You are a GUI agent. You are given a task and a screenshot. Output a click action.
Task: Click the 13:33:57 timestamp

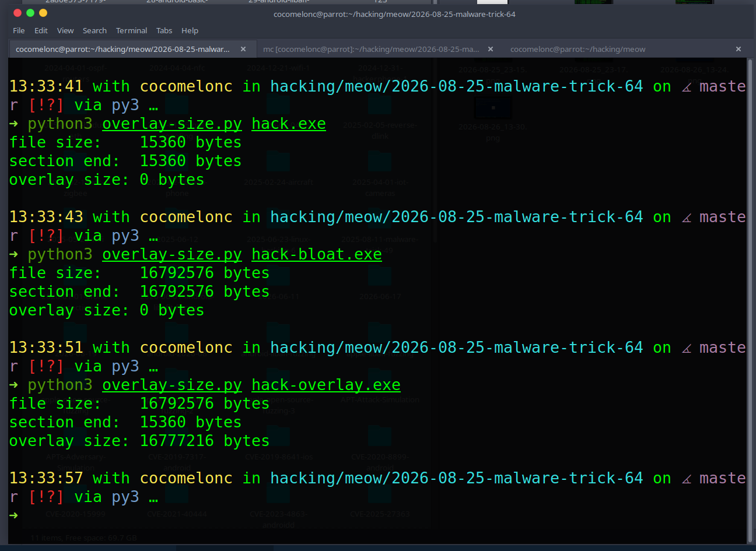click(46, 478)
